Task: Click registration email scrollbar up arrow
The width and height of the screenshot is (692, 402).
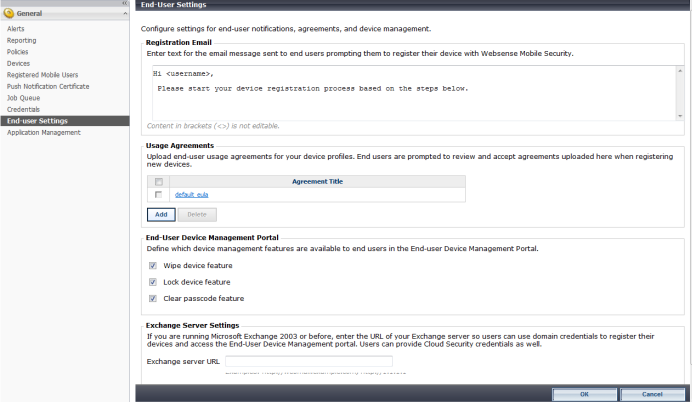Action: [x=680, y=71]
